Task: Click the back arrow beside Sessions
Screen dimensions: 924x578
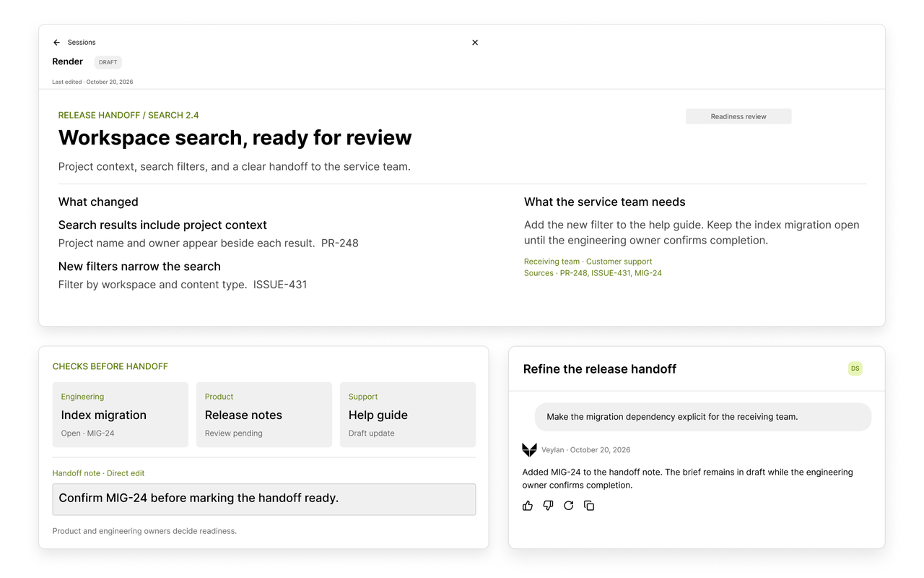Action: 56,43
